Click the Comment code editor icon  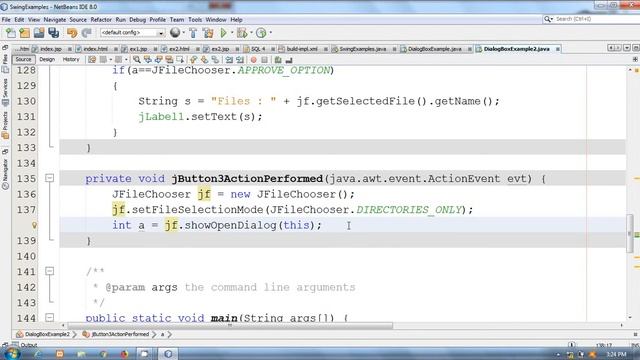pos(278,60)
